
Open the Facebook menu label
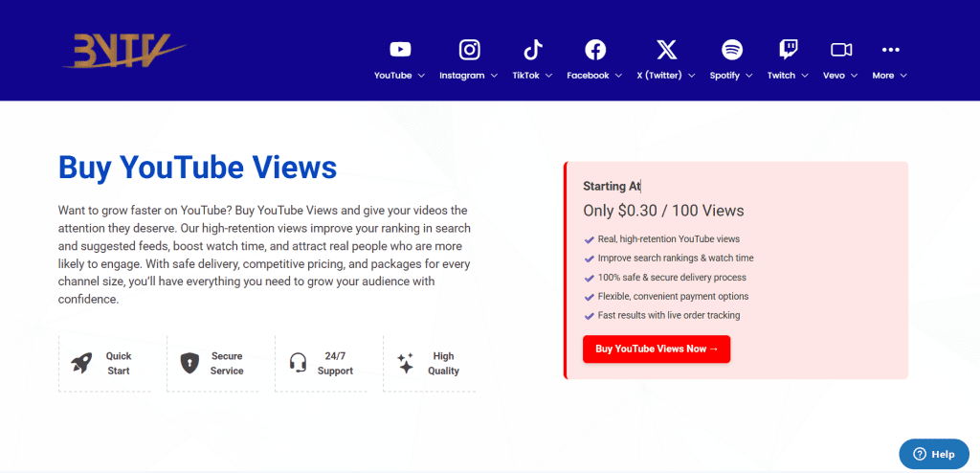[x=589, y=76]
